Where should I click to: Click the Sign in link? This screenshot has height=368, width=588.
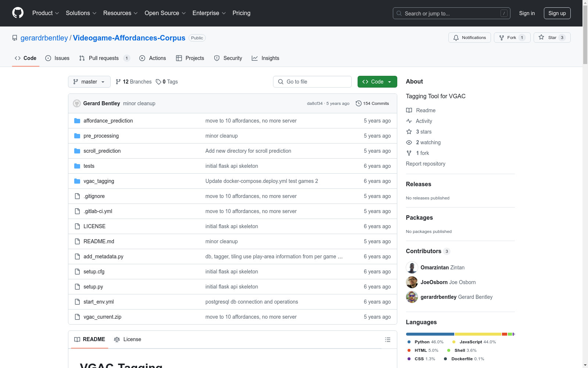pyautogui.click(x=527, y=13)
